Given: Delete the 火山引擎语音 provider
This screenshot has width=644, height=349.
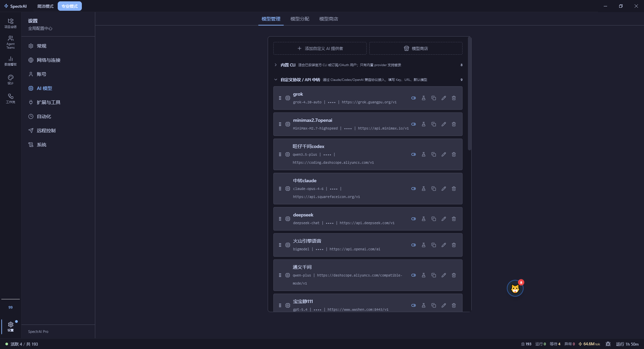Looking at the screenshot, I should pos(454,245).
